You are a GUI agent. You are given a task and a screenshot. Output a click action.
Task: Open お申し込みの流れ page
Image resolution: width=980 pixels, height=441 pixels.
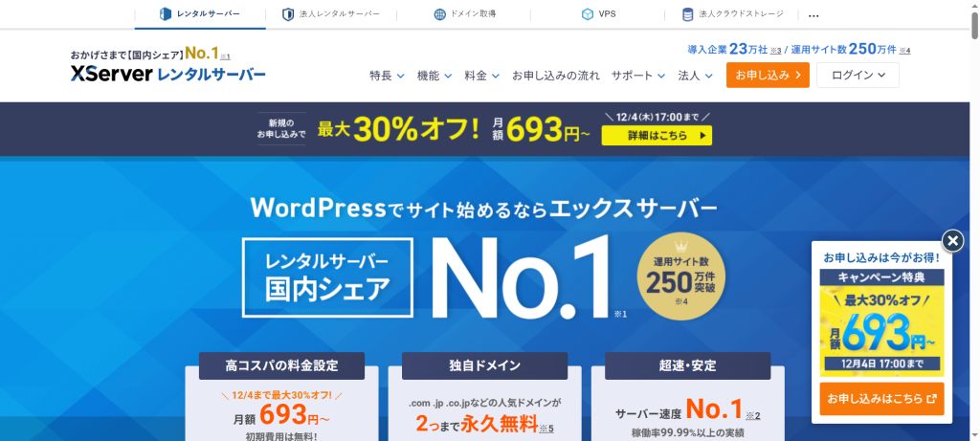[x=556, y=76]
